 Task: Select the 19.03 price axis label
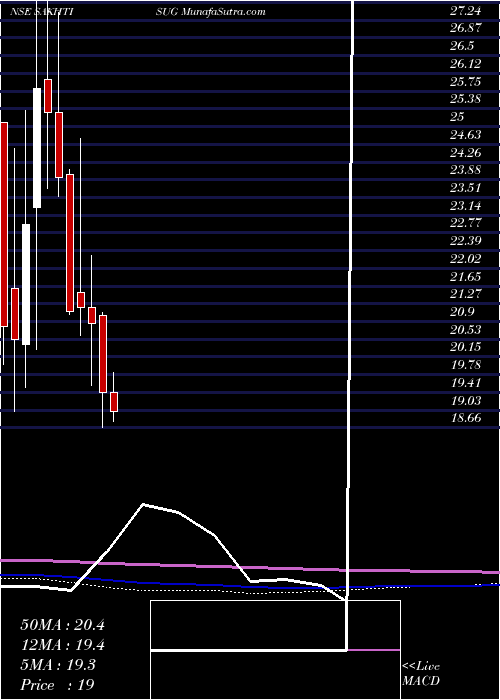click(x=466, y=401)
